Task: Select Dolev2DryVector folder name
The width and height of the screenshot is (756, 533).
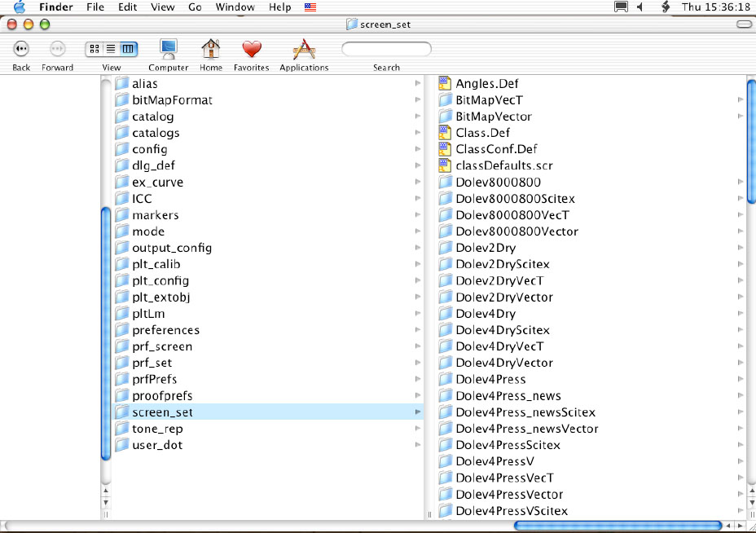Action: click(504, 297)
